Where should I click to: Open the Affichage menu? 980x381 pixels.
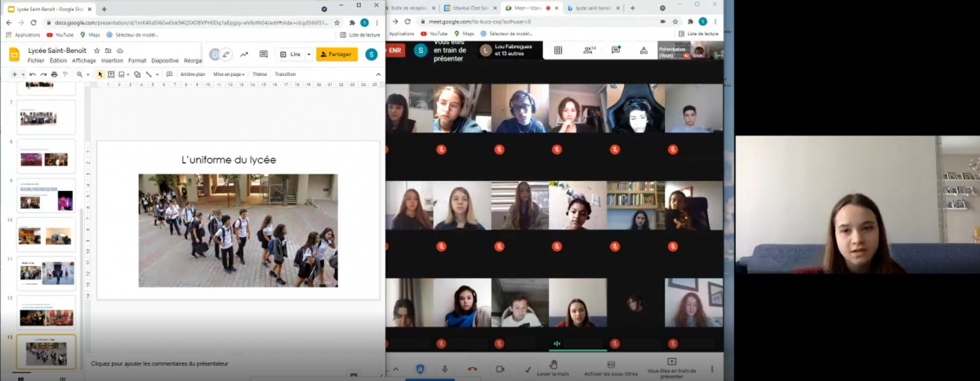[x=83, y=60]
